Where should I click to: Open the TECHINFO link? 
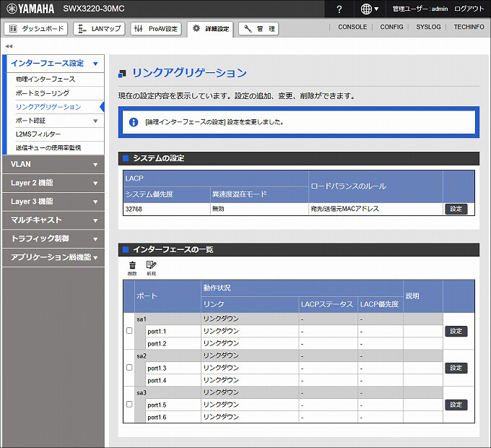pos(469,27)
